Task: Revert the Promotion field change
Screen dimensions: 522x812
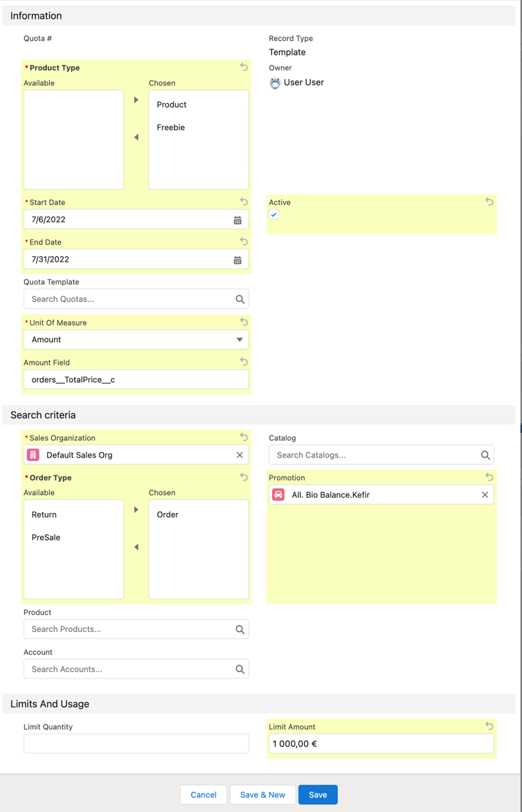Action: coord(489,476)
